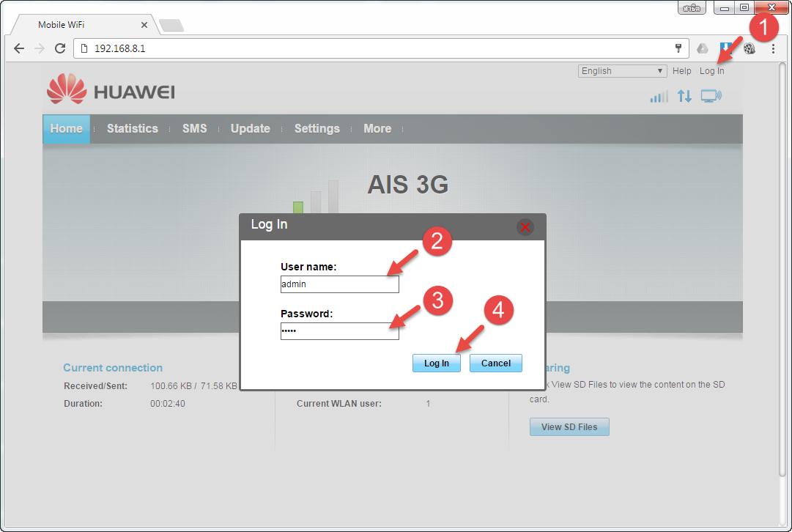
Task: Open the English language dropdown
Action: tap(622, 71)
